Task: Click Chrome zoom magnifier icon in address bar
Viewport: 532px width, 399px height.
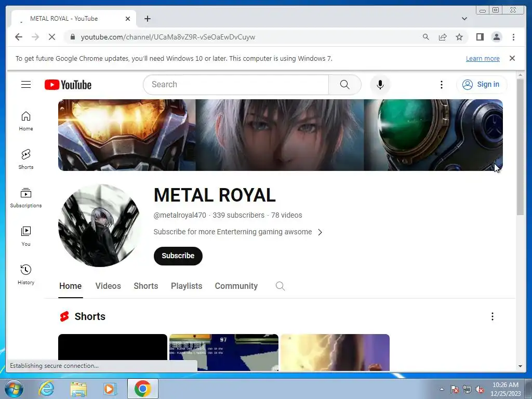Action: point(426,37)
